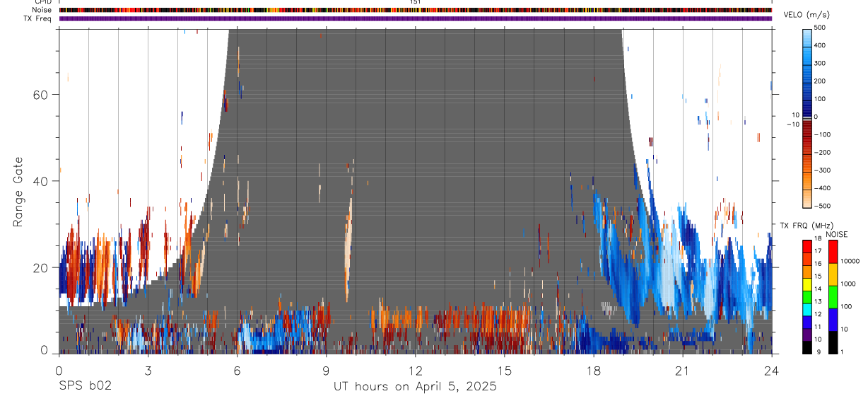This screenshot has width=868, height=401.
Task: Click the Noise strip label at top
Action: click(42, 10)
